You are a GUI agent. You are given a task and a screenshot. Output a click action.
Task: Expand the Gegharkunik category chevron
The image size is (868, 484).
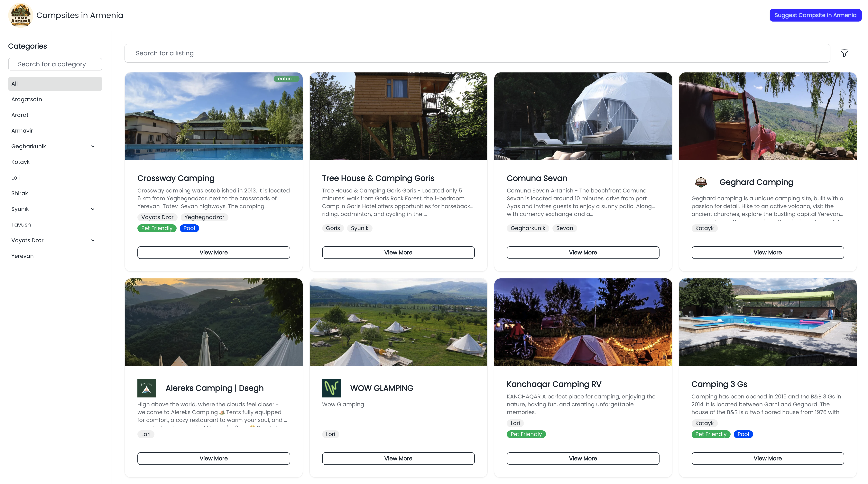point(93,146)
